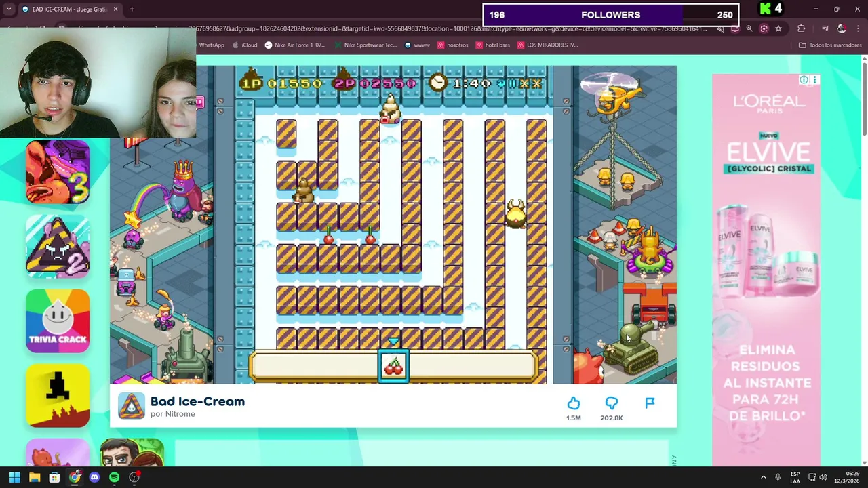Open the yellow stickman silhouette game thumbnail
The width and height of the screenshot is (868, 488).
click(x=58, y=396)
